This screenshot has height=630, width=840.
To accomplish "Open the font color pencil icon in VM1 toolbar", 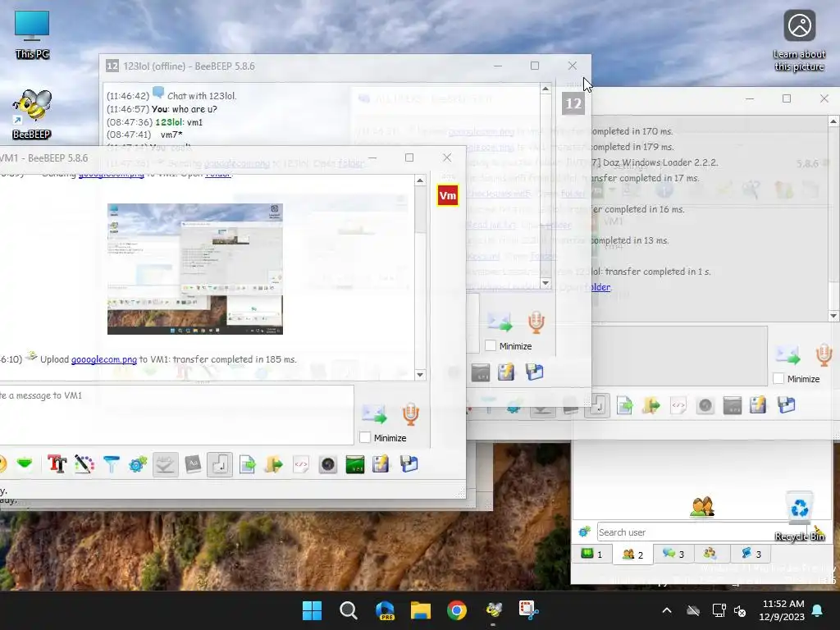I will pos(84,464).
